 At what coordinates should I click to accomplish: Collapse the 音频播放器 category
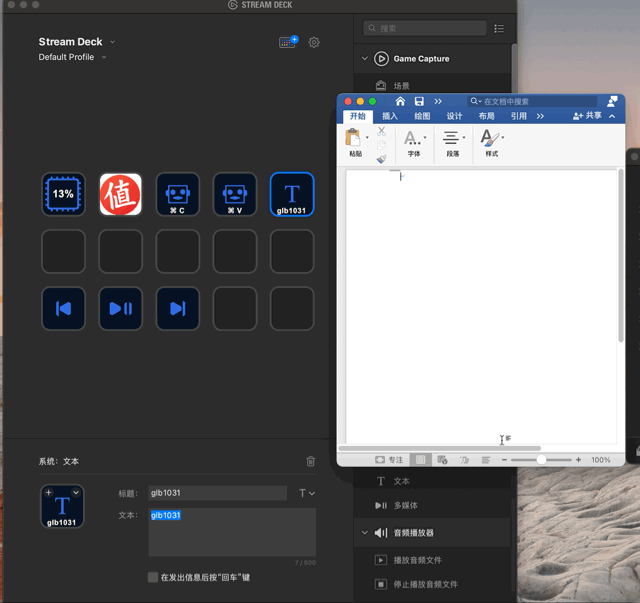tap(364, 532)
